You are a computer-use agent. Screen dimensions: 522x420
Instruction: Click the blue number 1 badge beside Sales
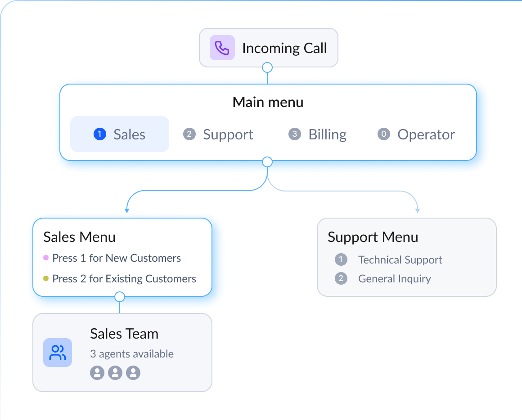click(x=100, y=134)
